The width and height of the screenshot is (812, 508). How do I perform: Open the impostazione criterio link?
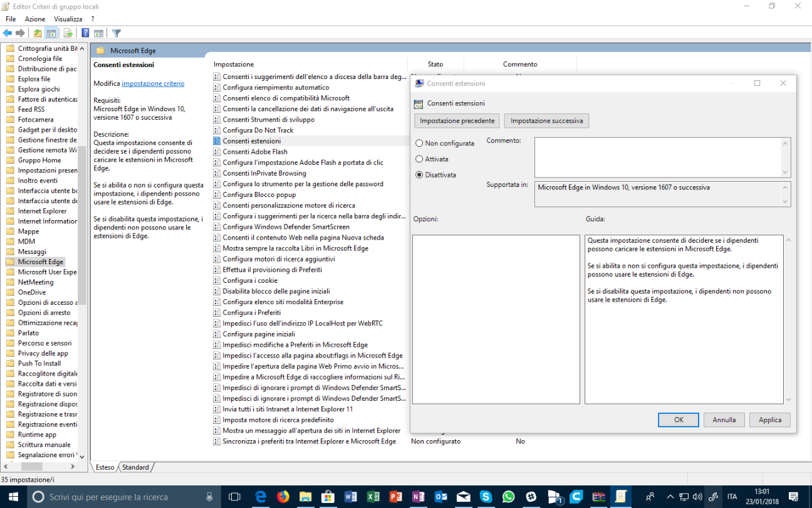tap(153, 83)
